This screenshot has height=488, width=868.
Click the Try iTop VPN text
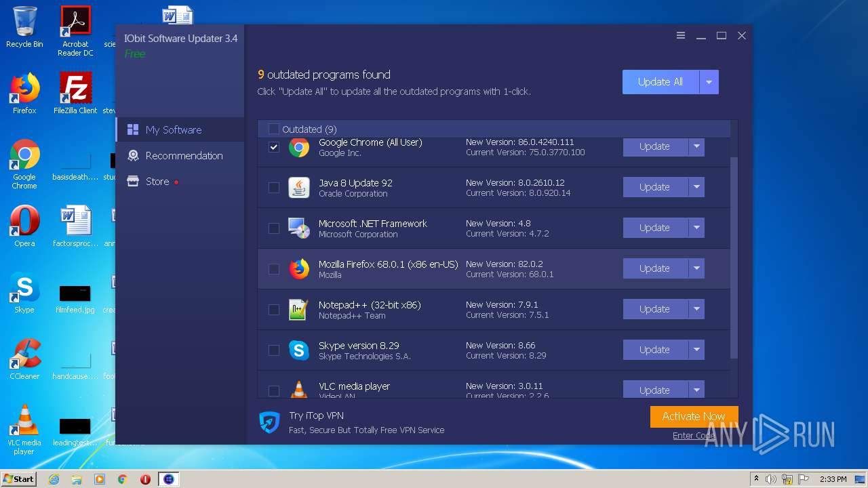click(x=317, y=415)
